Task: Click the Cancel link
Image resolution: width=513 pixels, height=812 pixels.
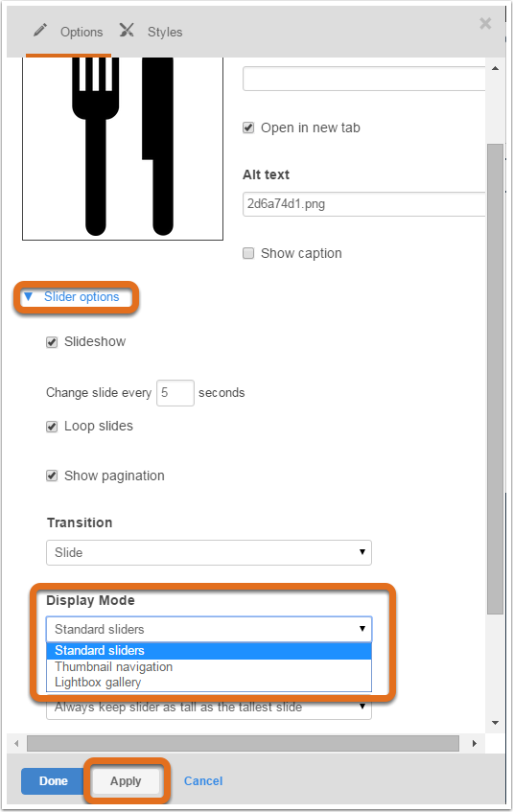Action: 203,781
